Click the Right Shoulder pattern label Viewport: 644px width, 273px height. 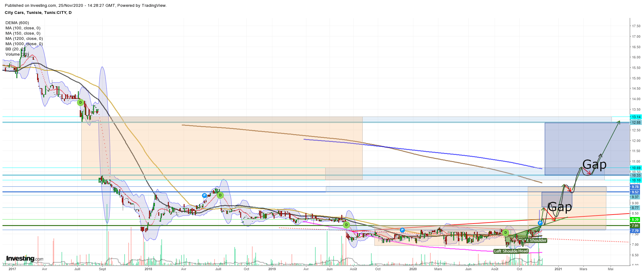533,240
